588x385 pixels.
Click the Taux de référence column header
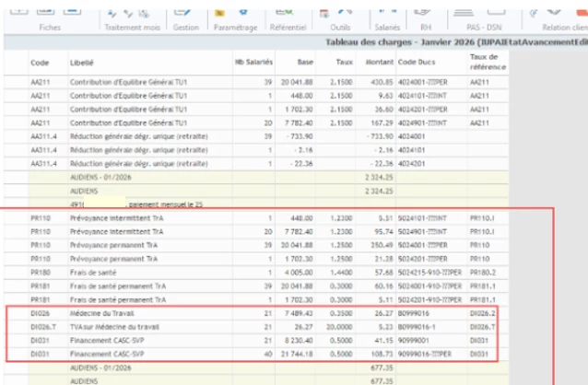coord(487,61)
